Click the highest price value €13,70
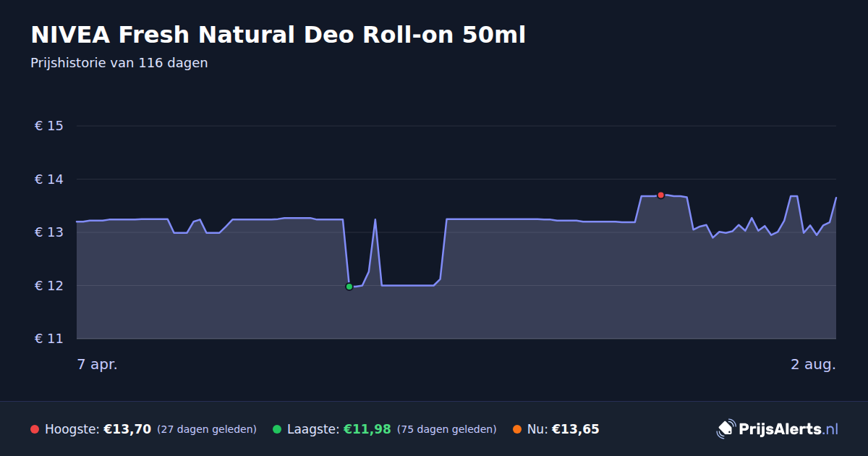 click(127, 429)
